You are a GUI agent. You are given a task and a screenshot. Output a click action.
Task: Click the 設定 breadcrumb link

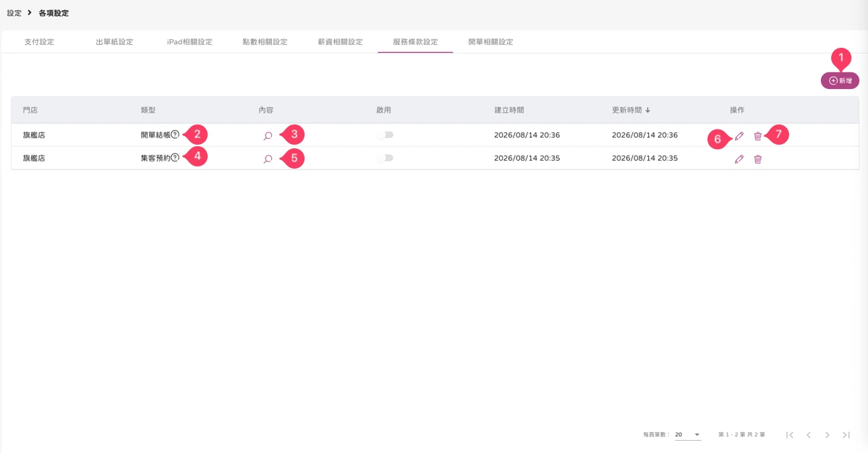coord(14,13)
